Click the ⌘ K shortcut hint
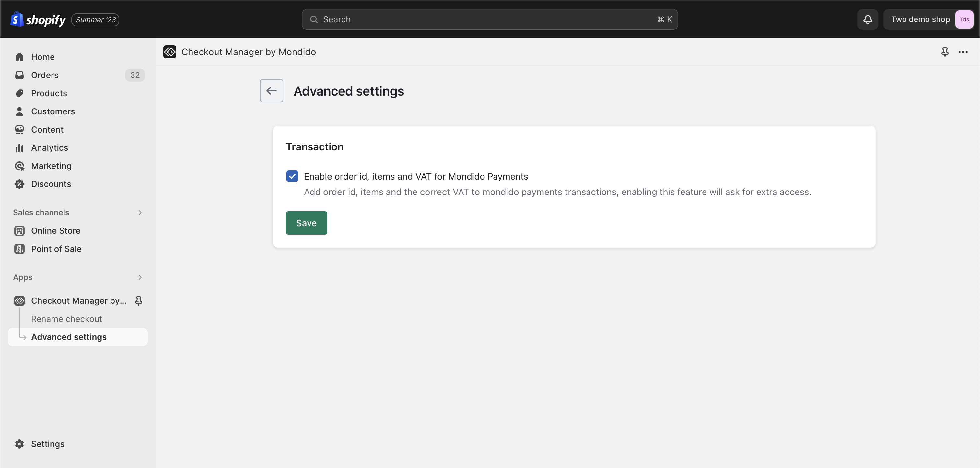Screen dimensions: 980x468 tap(664, 19)
